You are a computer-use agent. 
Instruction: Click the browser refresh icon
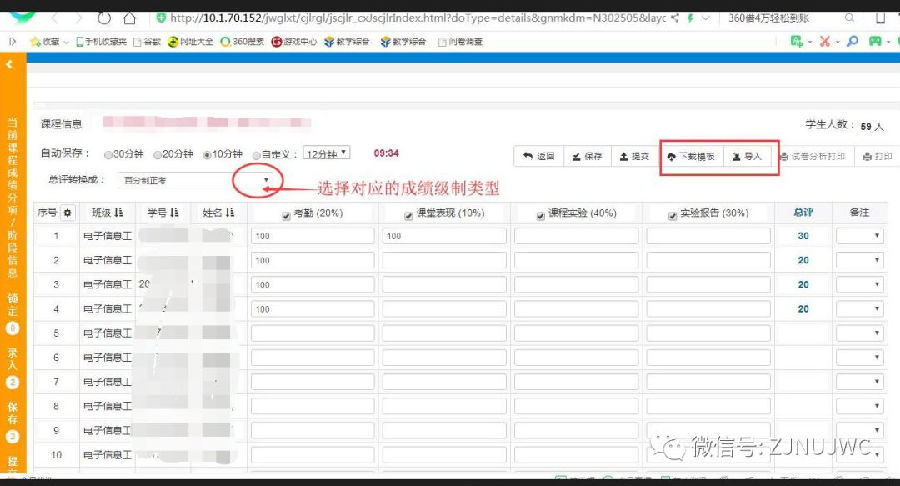pos(105,18)
